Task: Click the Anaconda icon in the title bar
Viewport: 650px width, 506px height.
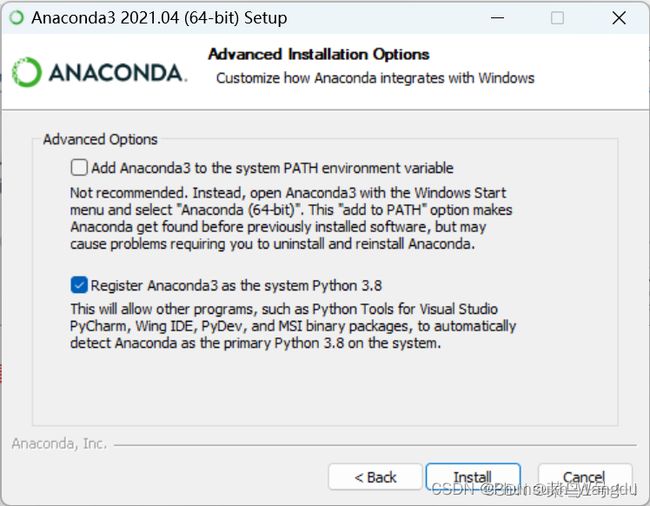Action: (17, 18)
